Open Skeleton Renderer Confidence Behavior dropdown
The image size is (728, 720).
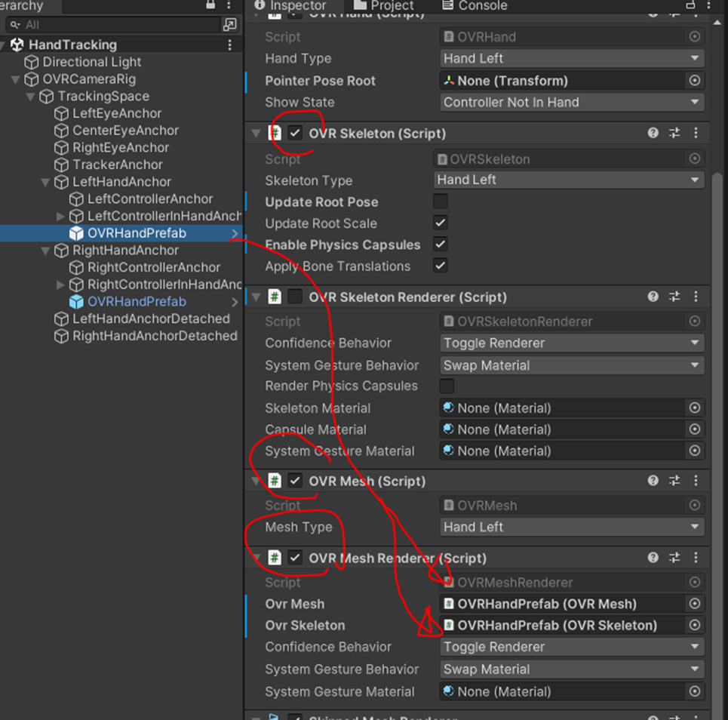click(x=572, y=343)
